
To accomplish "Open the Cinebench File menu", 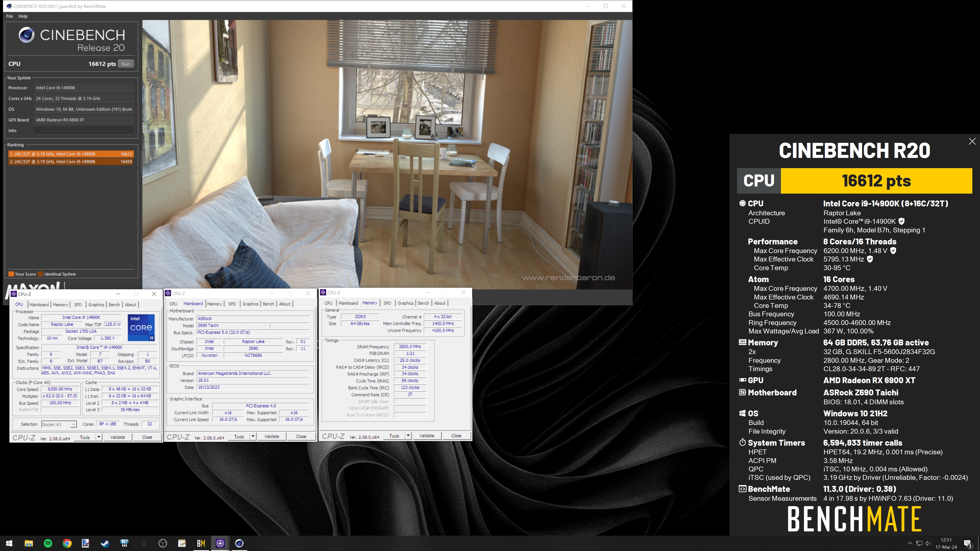I will click(9, 16).
